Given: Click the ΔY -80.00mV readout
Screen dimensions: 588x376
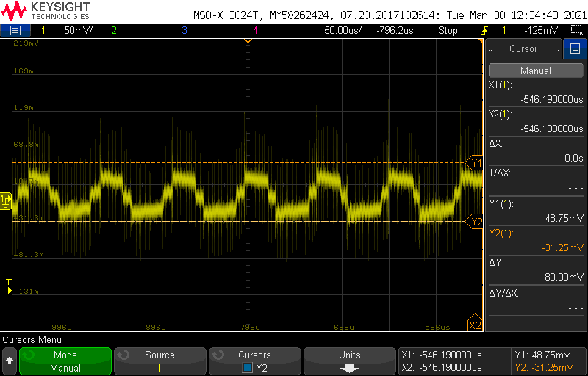Looking at the screenshot, I should click(x=562, y=277).
